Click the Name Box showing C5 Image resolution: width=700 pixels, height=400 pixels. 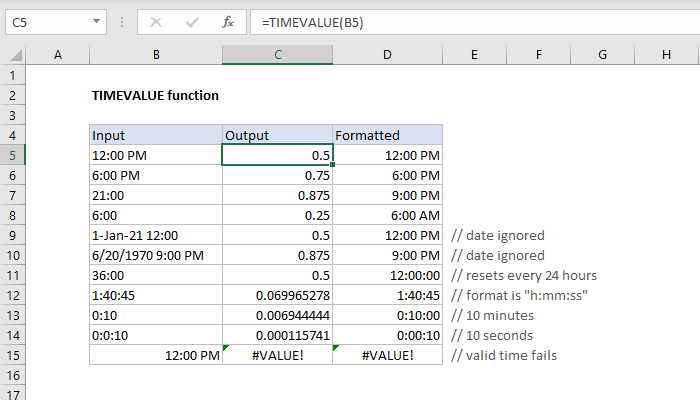click(x=56, y=22)
